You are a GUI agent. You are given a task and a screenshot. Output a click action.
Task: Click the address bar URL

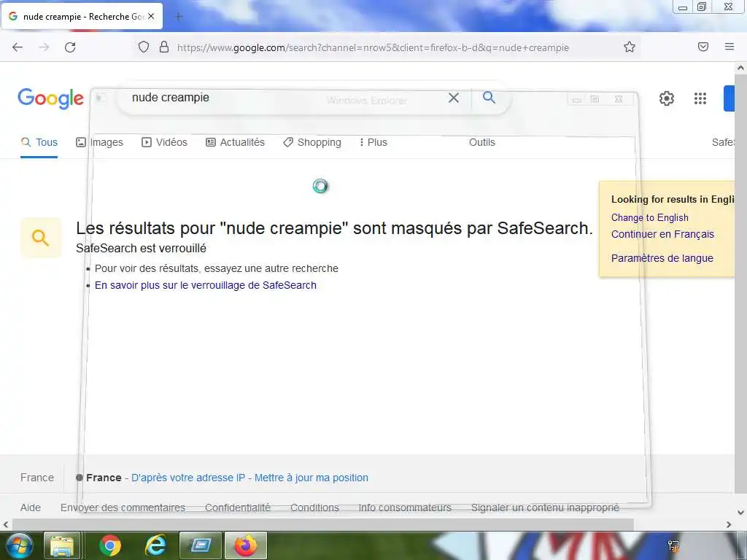coord(373,47)
